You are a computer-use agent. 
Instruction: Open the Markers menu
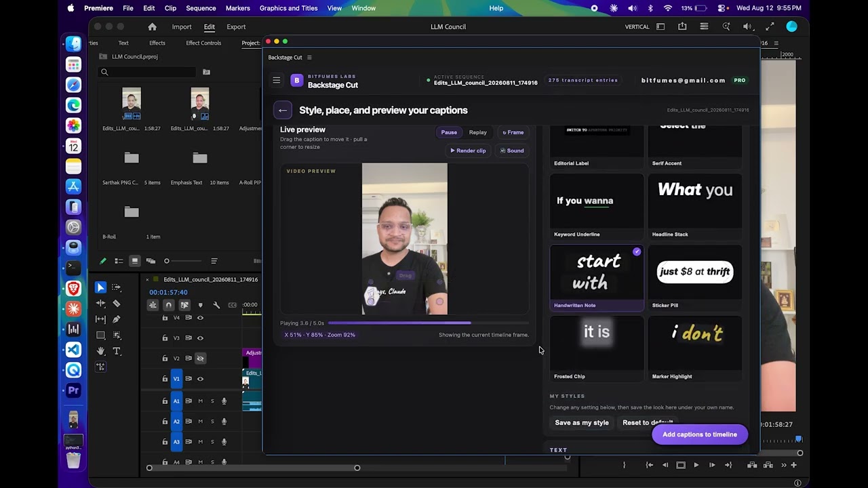point(237,8)
